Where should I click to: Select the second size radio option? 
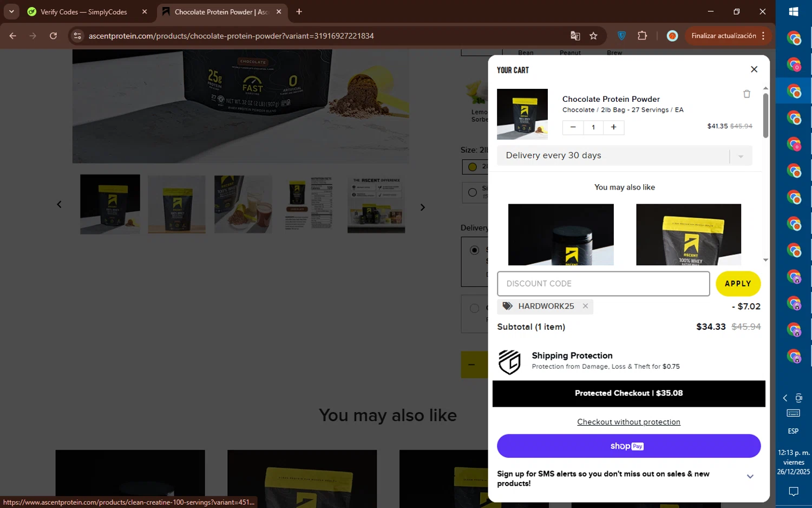473,192
